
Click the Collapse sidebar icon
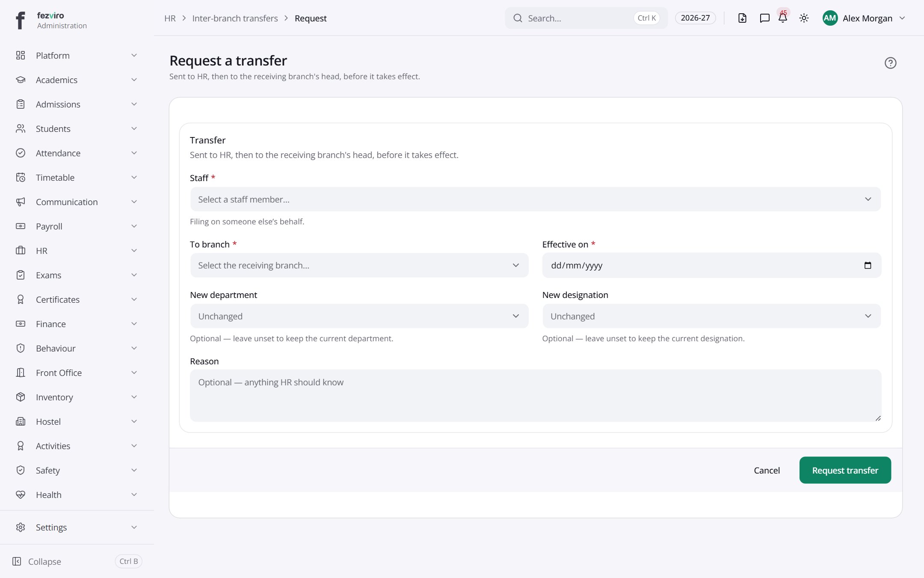tap(17, 561)
